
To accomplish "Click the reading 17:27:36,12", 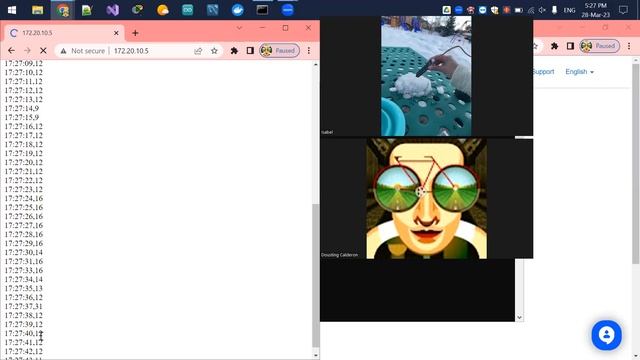I will (23, 298).
